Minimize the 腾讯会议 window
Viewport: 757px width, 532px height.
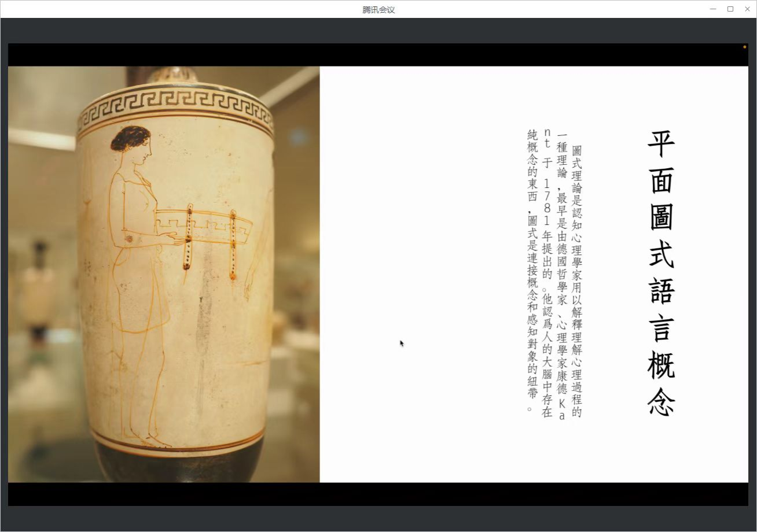coord(713,9)
